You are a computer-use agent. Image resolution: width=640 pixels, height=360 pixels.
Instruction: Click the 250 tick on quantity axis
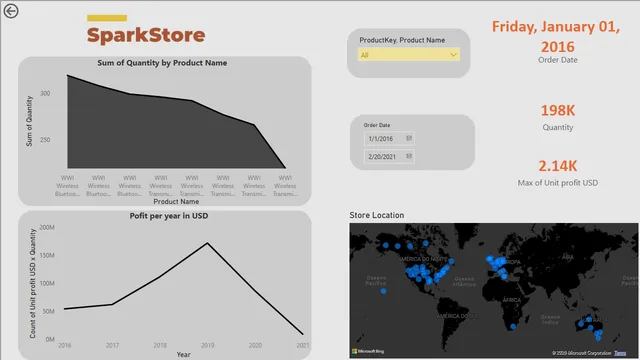45,140
